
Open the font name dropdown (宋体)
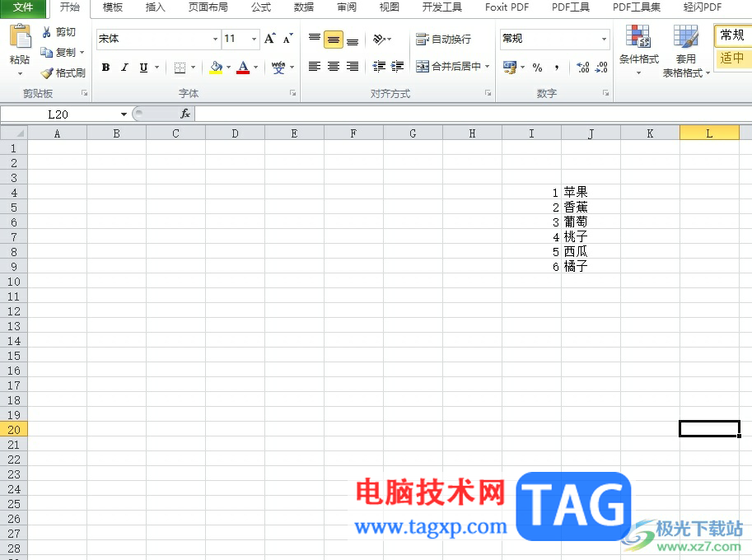pos(215,39)
